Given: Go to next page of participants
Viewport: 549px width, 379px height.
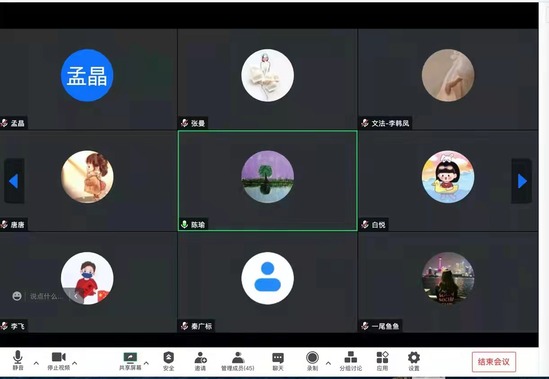Looking at the screenshot, I should 522,181.
